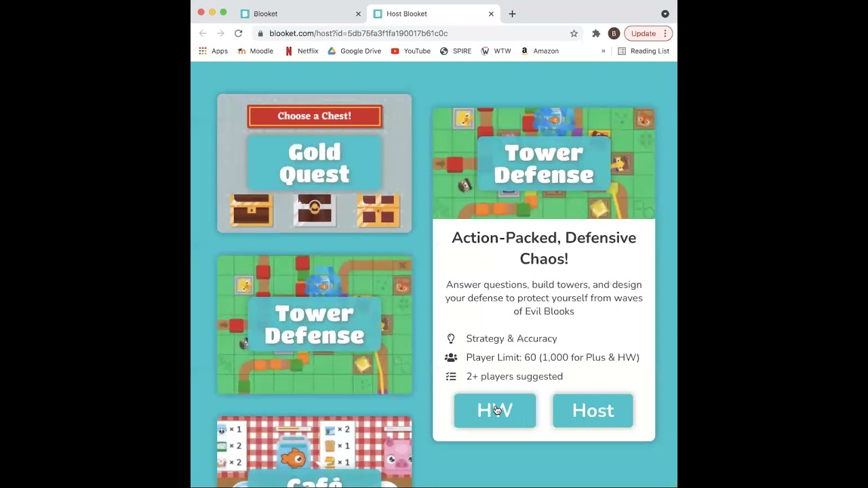Bookmark this page with the star icon
868x488 pixels.
[x=574, y=33]
